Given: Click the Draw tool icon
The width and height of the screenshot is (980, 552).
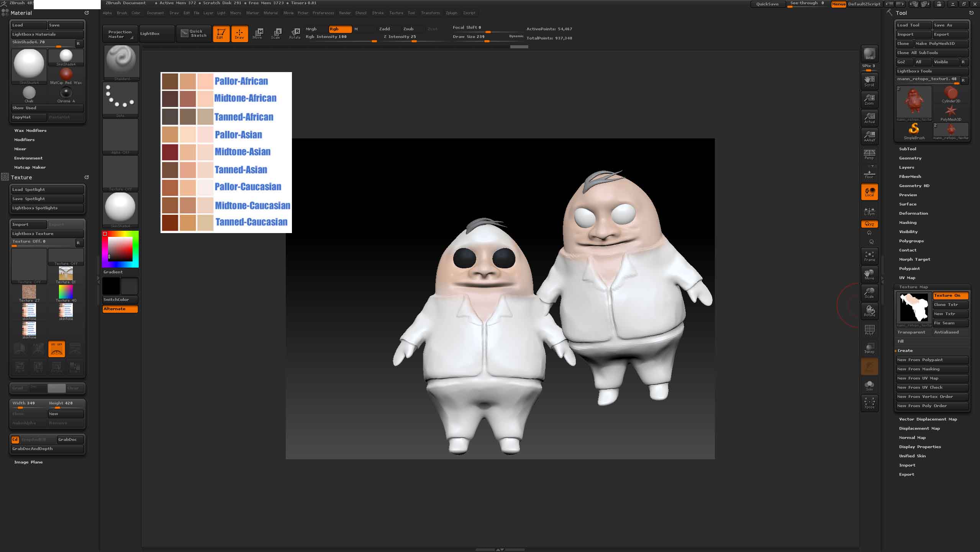Looking at the screenshot, I should point(239,33).
